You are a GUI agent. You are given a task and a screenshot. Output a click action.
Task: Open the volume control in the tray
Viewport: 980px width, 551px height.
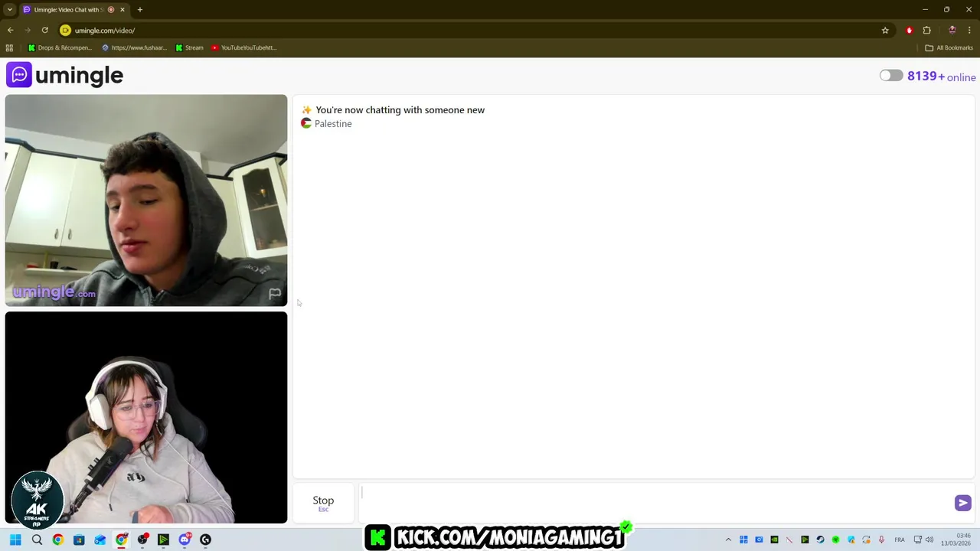coord(929,540)
